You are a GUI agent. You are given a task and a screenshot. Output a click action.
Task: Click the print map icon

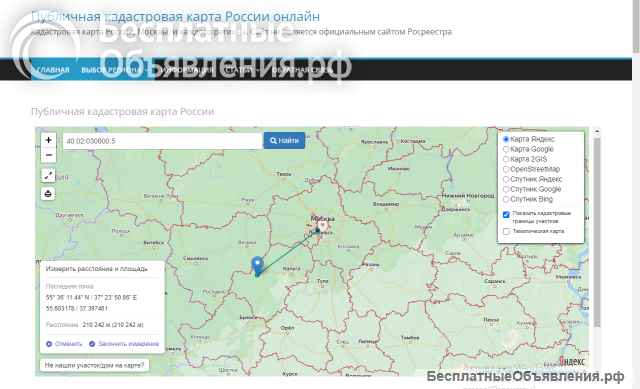(x=48, y=193)
